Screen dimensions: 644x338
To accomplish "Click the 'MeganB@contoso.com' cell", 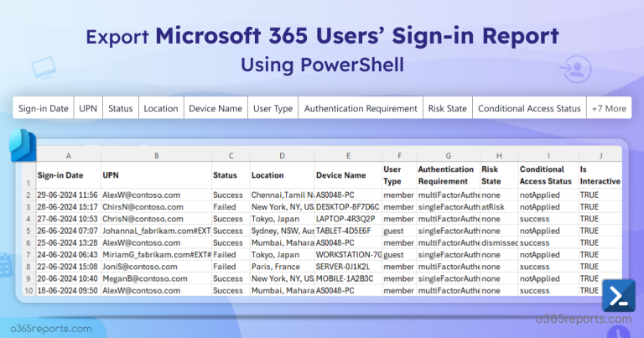I will click(x=157, y=278).
